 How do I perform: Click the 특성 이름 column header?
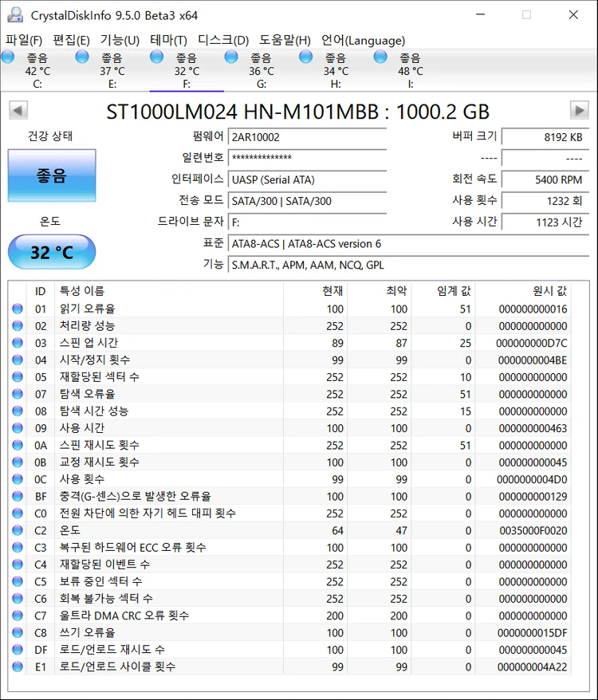click(x=169, y=291)
